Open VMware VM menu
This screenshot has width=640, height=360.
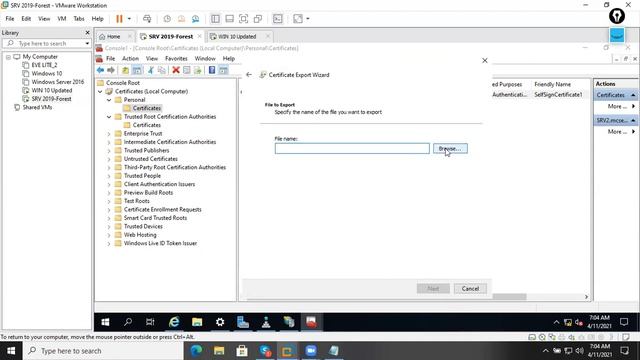[62, 19]
